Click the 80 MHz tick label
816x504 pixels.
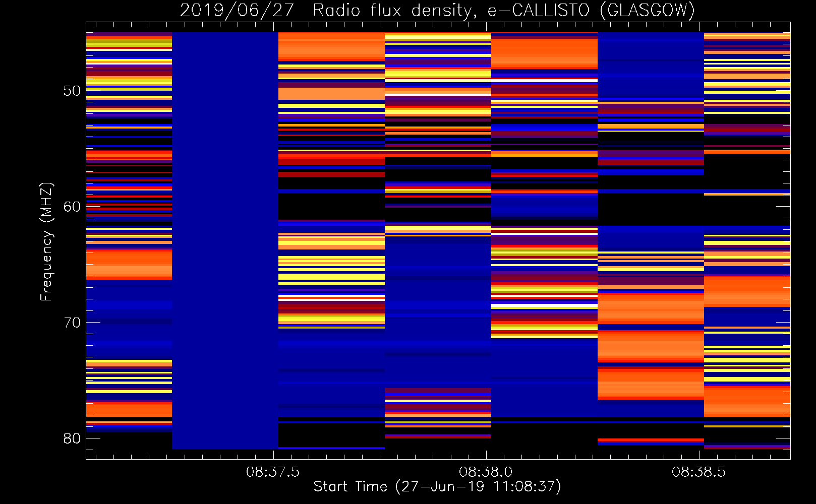click(x=72, y=438)
